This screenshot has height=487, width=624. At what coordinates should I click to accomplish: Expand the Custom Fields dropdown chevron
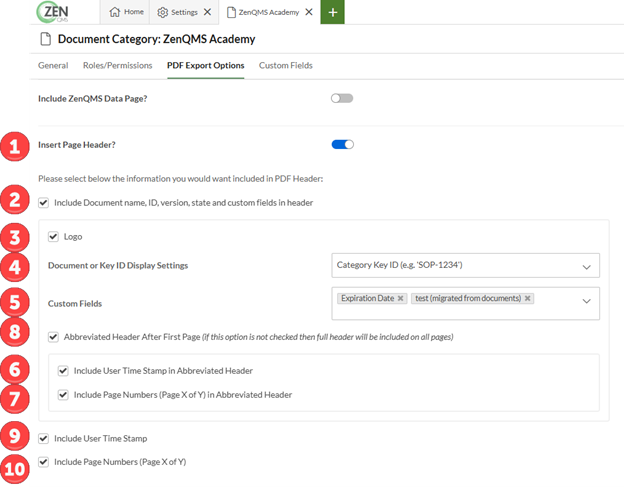[x=586, y=301]
